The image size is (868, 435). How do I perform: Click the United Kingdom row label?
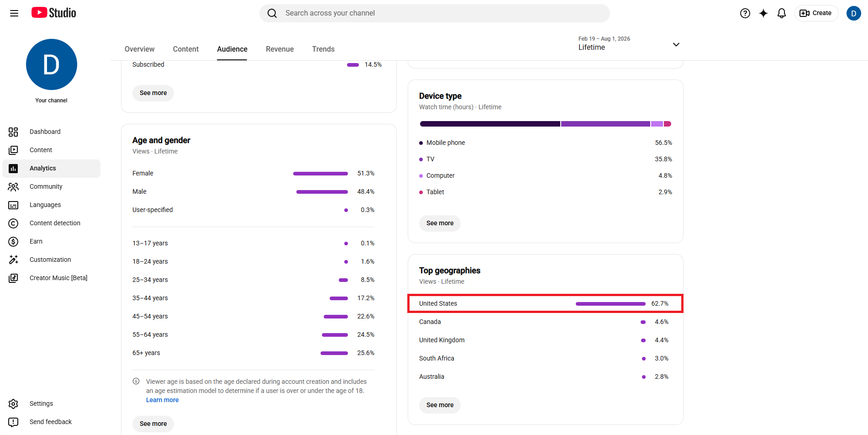click(442, 340)
